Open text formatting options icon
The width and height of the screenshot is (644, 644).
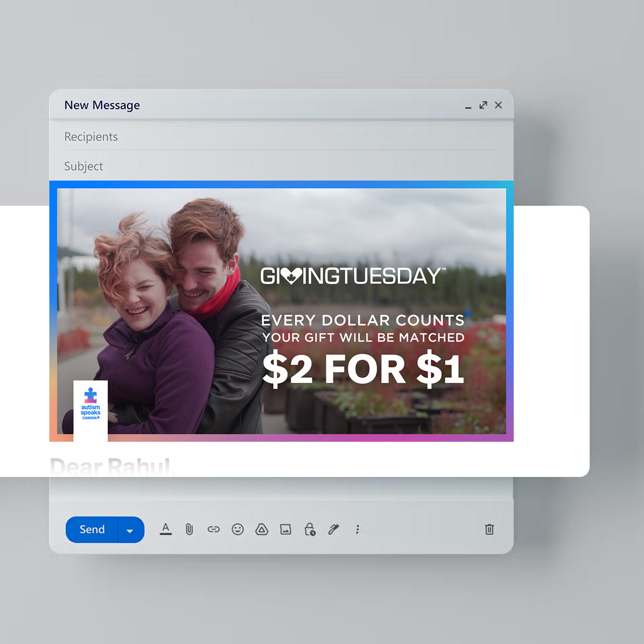click(x=166, y=529)
